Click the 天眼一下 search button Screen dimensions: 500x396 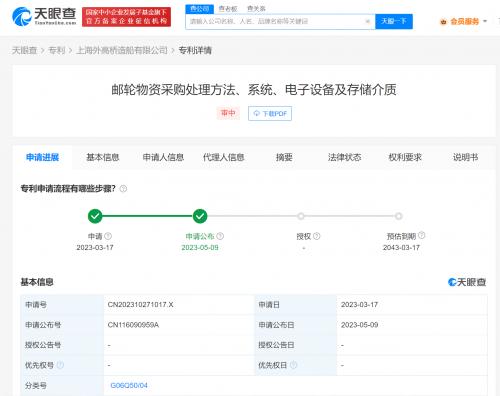click(394, 21)
